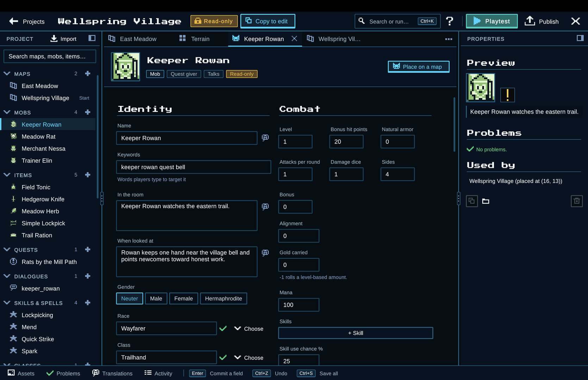Switch to the Terrain tab

pos(194,39)
